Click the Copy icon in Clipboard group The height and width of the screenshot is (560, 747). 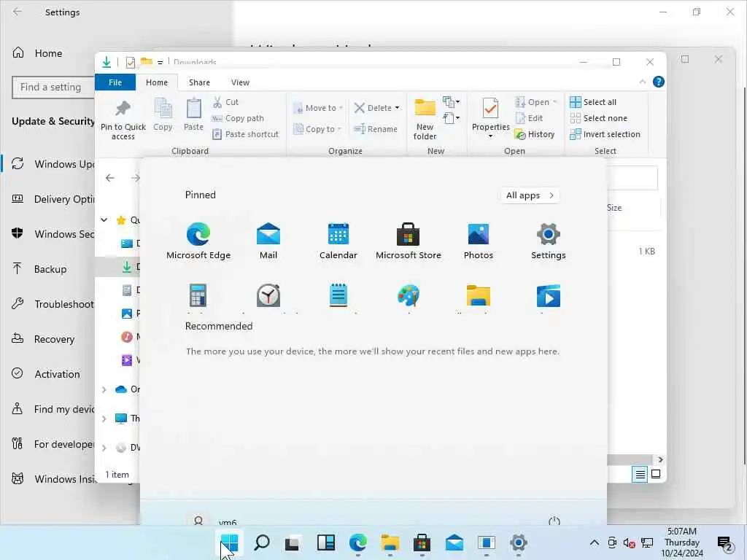[163, 114]
